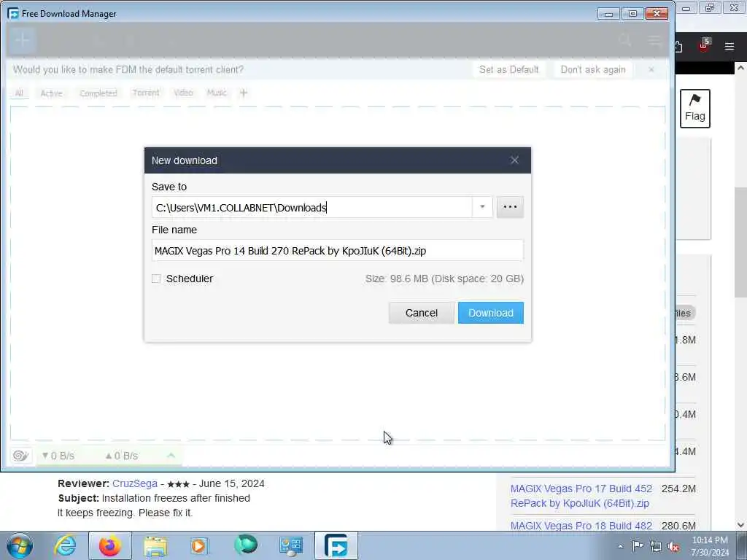The image size is (747, 560).
Task: Open FDM hamburger main menu
Action: coord(655,41)
